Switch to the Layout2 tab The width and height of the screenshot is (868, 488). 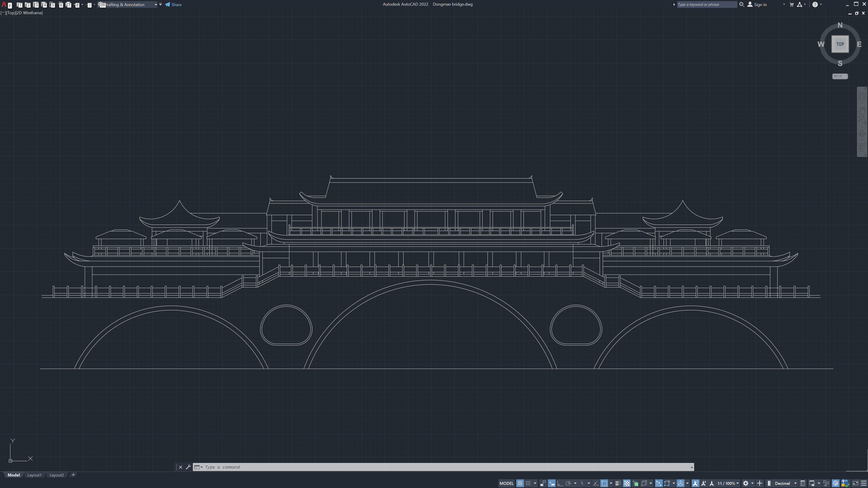[x=57, y=475]
